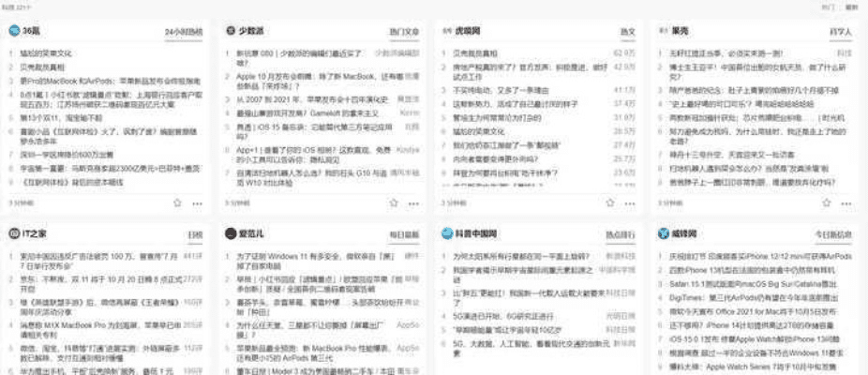Click the 少数派 site logo icon
Viewport: 868px width, 375px height.
(231, 30)
